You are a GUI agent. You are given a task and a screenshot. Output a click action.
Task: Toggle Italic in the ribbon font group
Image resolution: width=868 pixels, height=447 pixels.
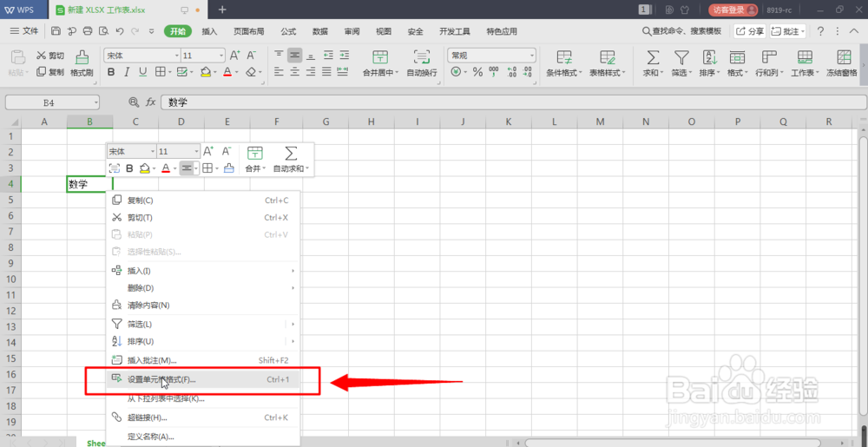point(127,72)
